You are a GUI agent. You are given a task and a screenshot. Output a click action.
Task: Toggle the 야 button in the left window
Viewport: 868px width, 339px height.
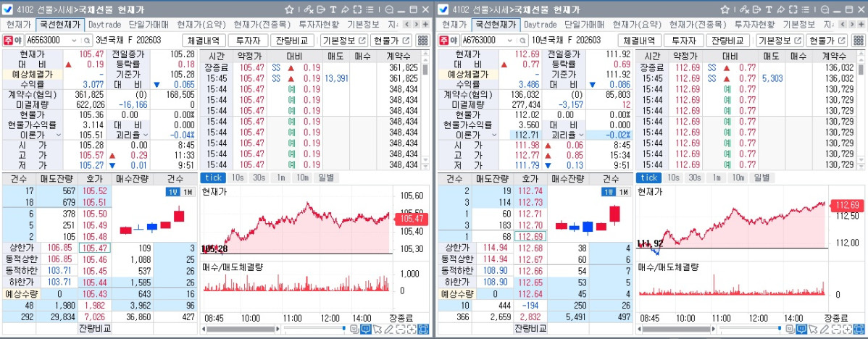coord(17,41)
